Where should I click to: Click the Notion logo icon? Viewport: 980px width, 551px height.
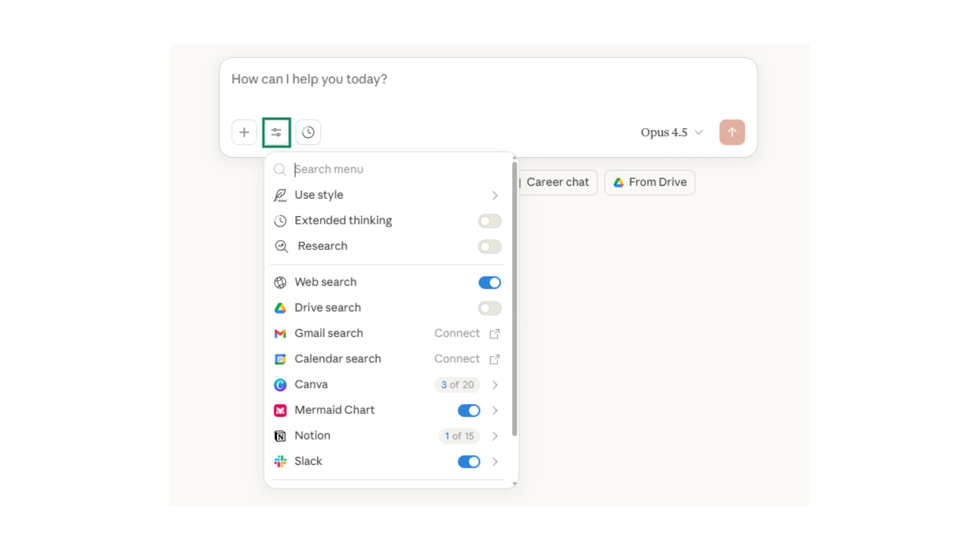pyautogui.click(x=280, y=436)
